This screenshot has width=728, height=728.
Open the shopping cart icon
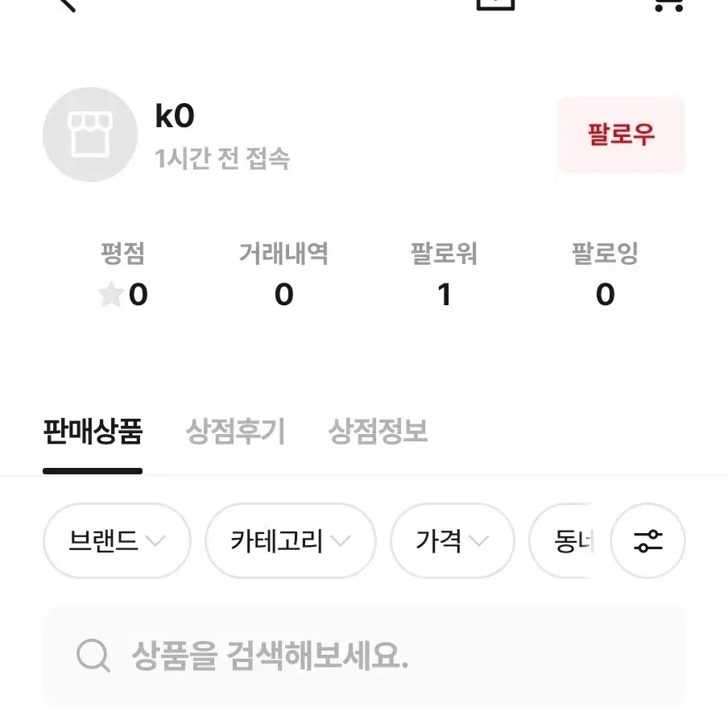pos(668,5)
